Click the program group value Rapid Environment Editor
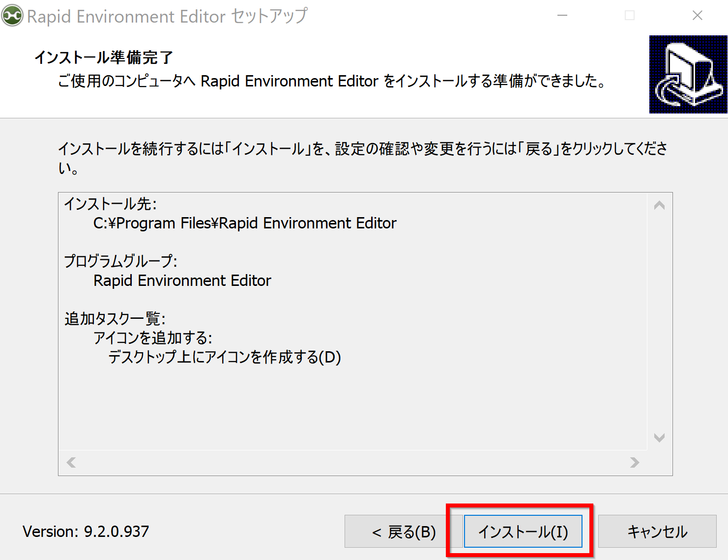Screen dimensions: 728x560 pos(182,281)
